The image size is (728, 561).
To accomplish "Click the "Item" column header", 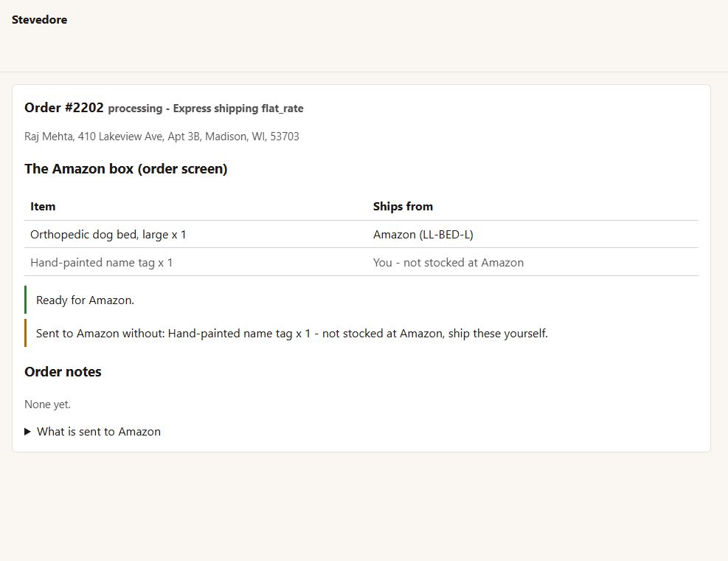I will (x=195, y=207).
